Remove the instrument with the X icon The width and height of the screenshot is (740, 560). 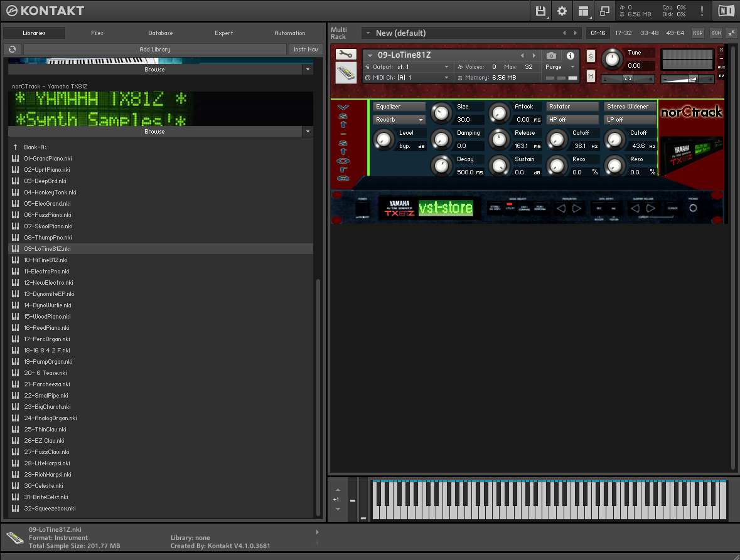[x=721, y=50]
